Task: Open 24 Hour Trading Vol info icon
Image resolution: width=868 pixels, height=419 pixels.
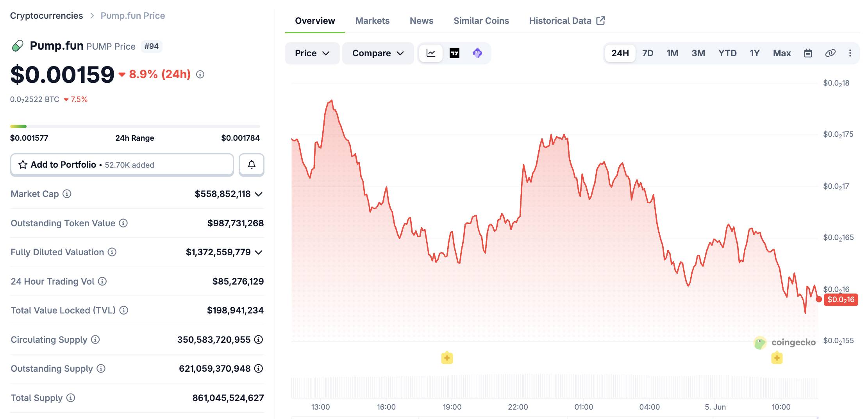Action: 102,281
